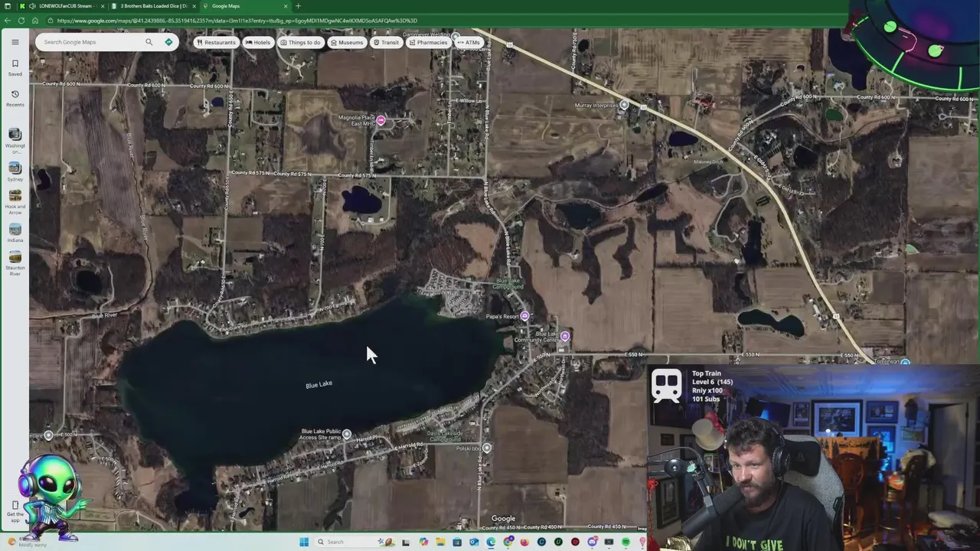Select the Polski bbq map pin
Screen dimensions: 980x551
click(487, 448)
